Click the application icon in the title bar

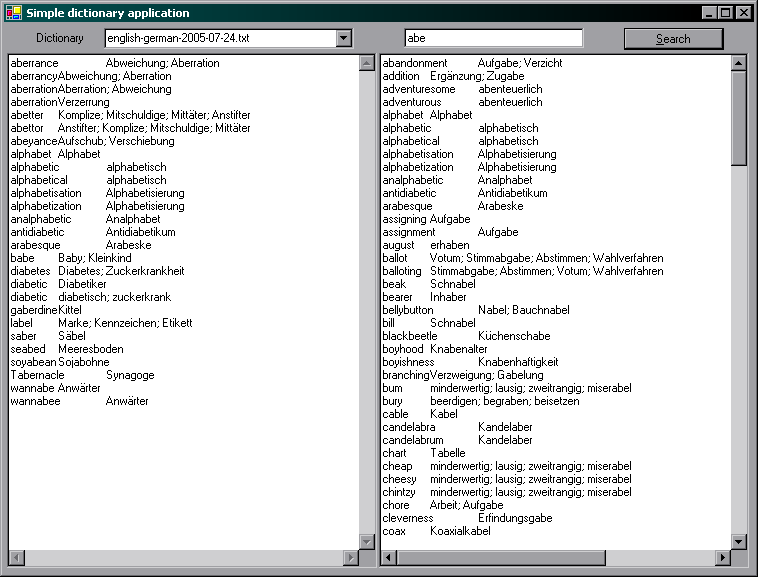pyautogui.click(x=14, y=13)
